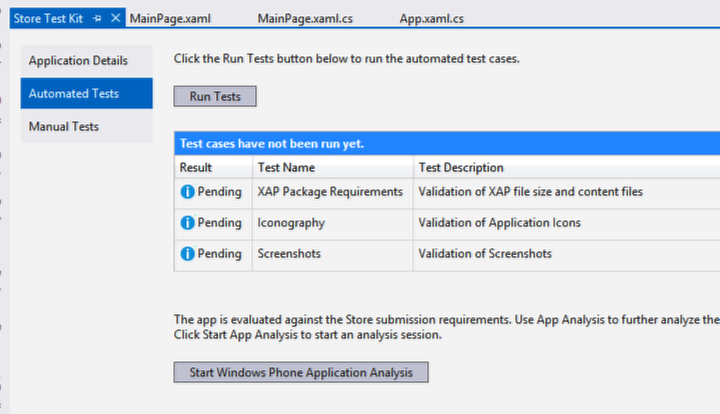Screen dimensions: 720x414
Task: Close the Store Test Kit tab
Action: [116, 19]
